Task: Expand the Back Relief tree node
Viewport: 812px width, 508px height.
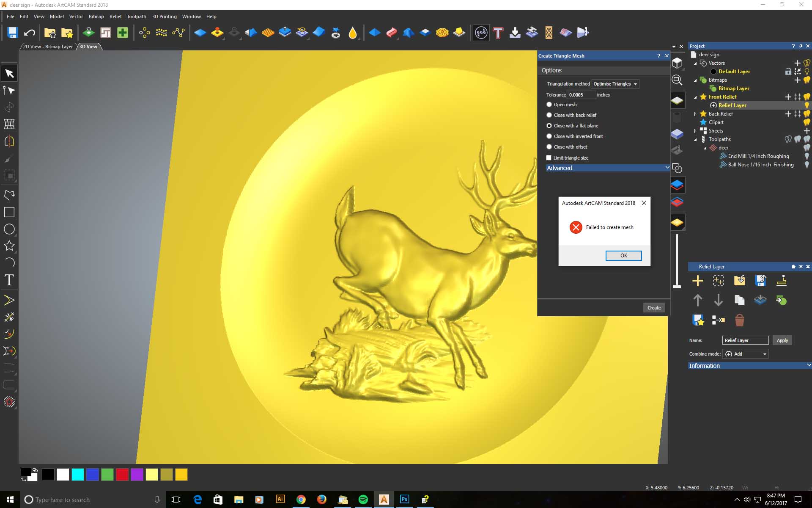Action: coord(695,113)
